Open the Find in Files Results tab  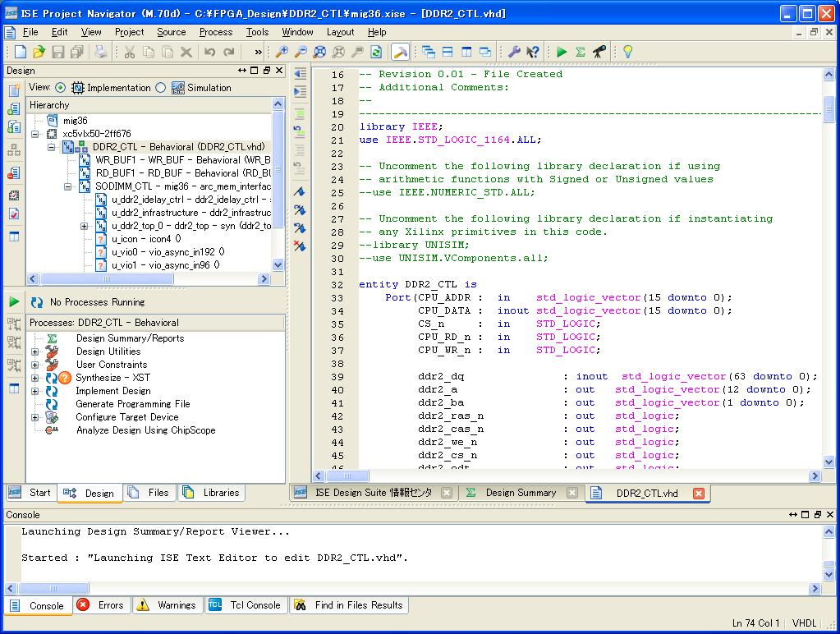pos(349,605)
